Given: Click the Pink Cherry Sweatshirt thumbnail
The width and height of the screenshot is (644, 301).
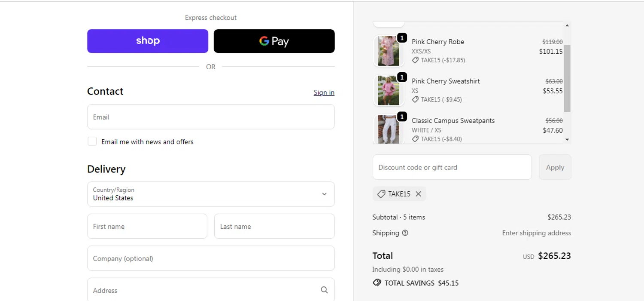Looking at the screenshot, I should tap(389, 91).
